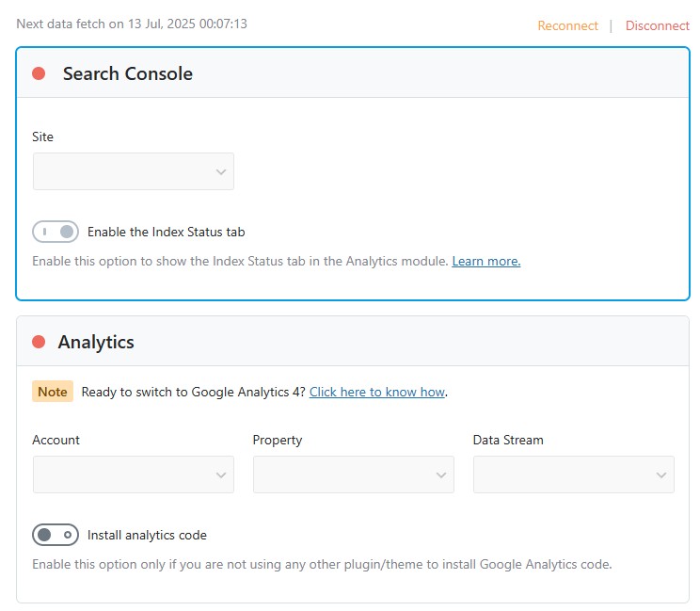Toggle the Install analytics code switch

click(56, 535)
